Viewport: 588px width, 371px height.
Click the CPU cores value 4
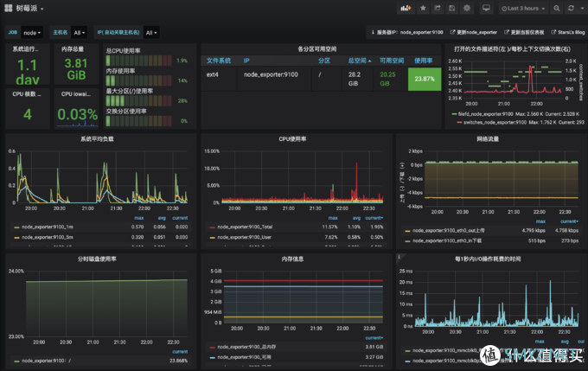(x=28, y=114)
